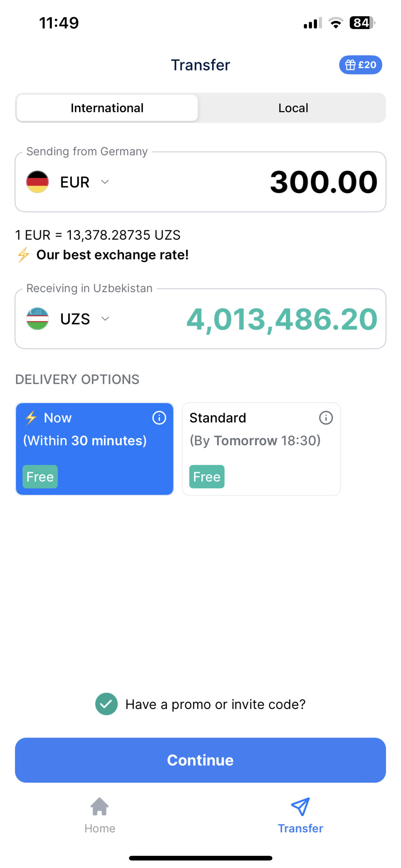Switch to the International tab
Screen dimensions: 401x868
pyautogui.click(x=107, y=108)
